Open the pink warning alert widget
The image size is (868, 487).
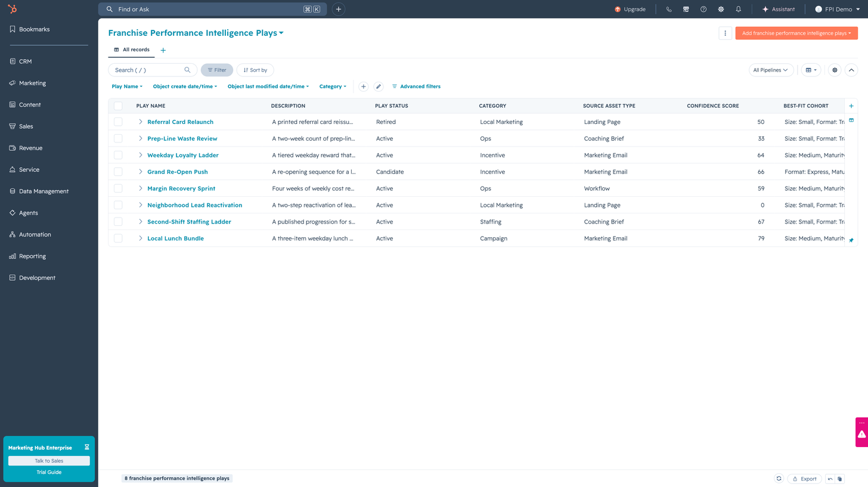pos(861,432)
